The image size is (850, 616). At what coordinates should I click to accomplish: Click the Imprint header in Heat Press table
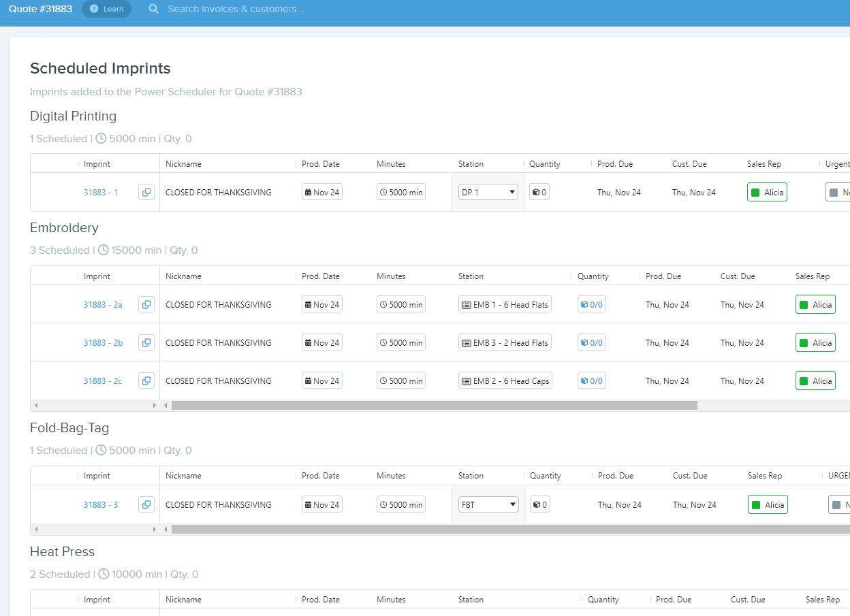click(x=97, y=600)
